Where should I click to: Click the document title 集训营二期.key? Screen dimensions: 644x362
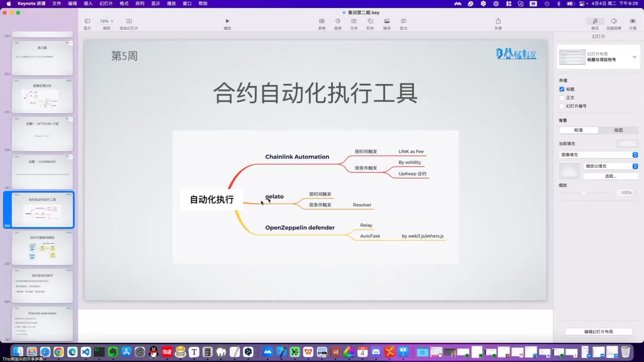pos(363,12)
